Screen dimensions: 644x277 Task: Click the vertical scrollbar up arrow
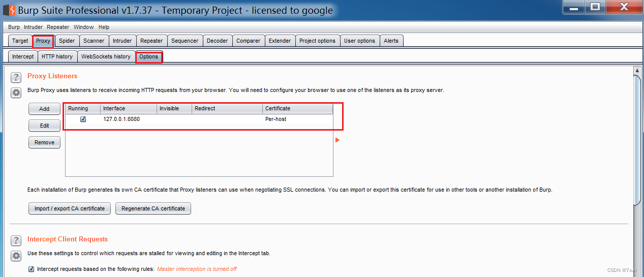637,70
